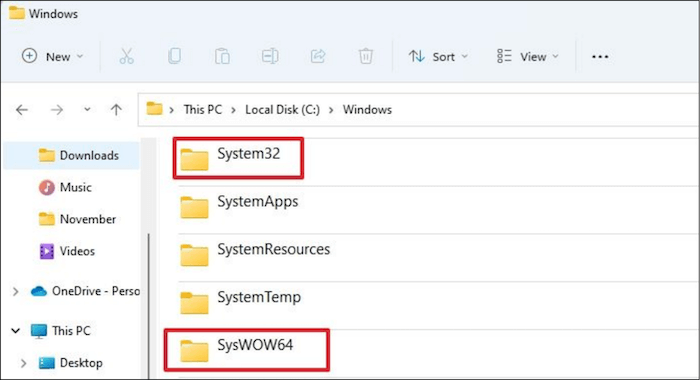Click the SystemTemp folder icon

(x=194, y=303)
